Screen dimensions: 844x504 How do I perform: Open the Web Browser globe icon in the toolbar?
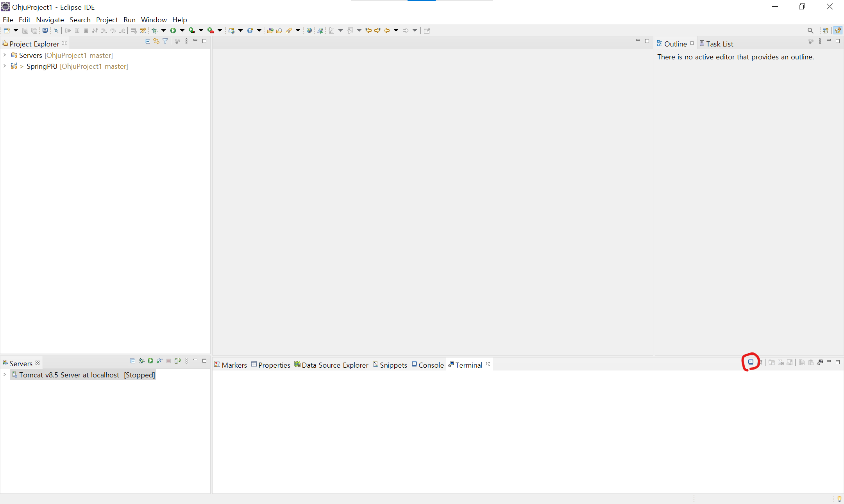click(309, 30)
